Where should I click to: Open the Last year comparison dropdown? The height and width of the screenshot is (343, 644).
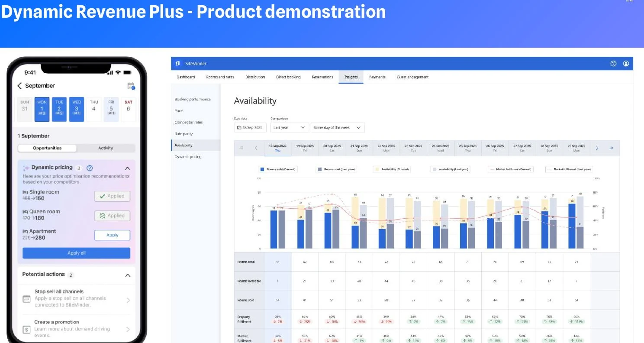pyautogui.click(x=290, y=128)
